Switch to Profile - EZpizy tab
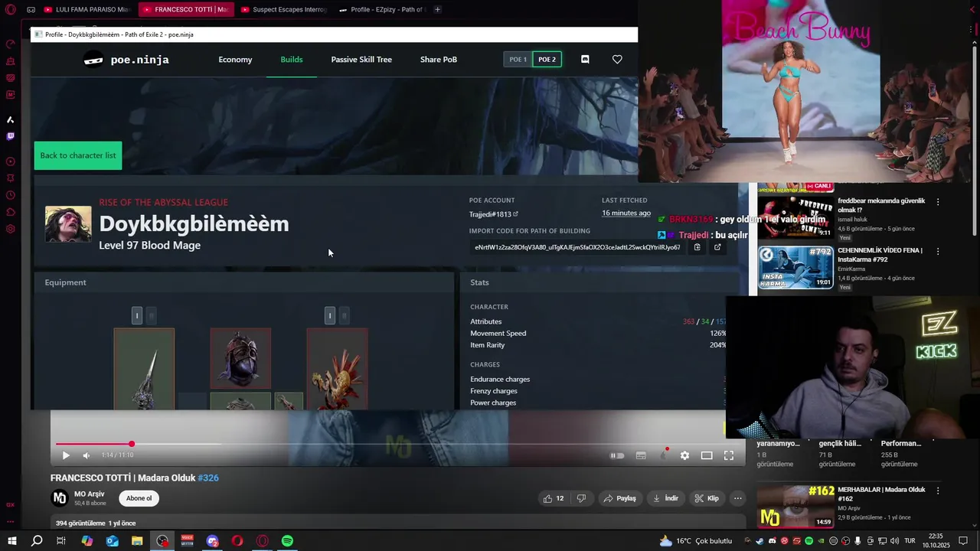 pos(381,10)
